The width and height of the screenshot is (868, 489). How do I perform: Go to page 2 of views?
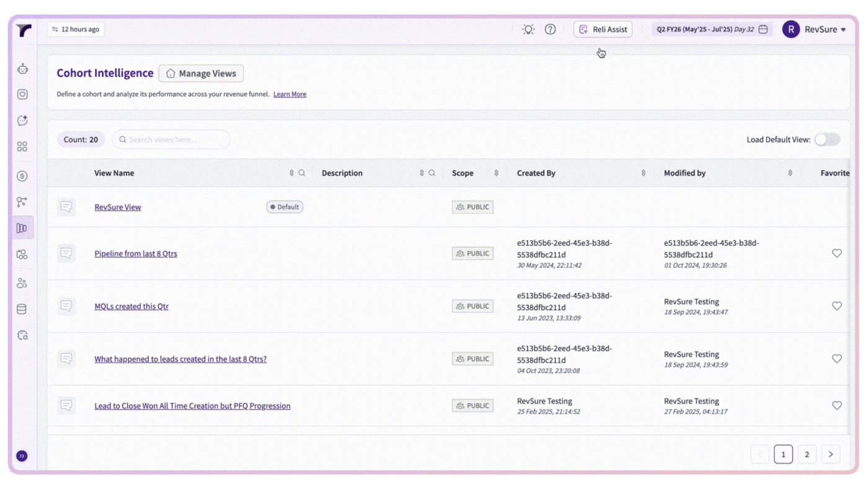click(807, 454)
